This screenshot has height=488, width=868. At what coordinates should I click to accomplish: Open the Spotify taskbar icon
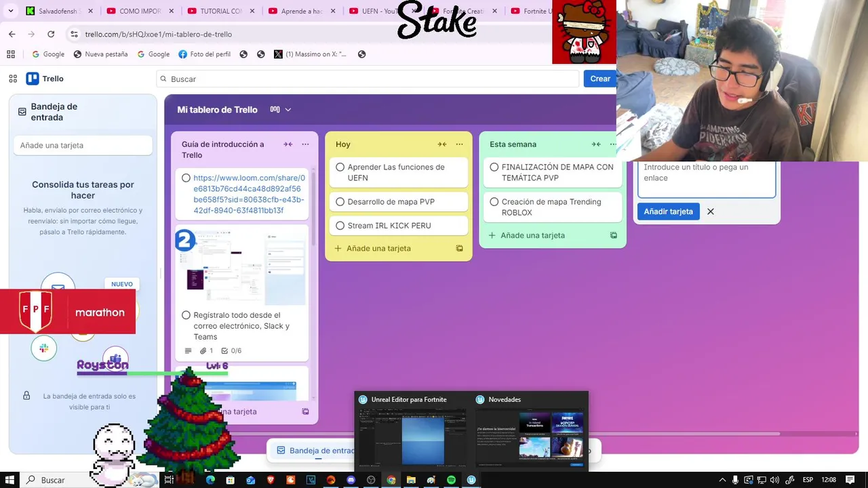(451, 480)
